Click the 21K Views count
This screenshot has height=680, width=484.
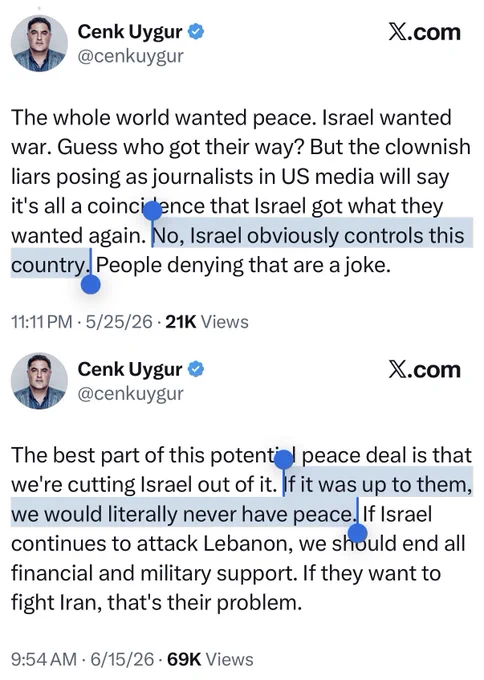tap(207, 322)
